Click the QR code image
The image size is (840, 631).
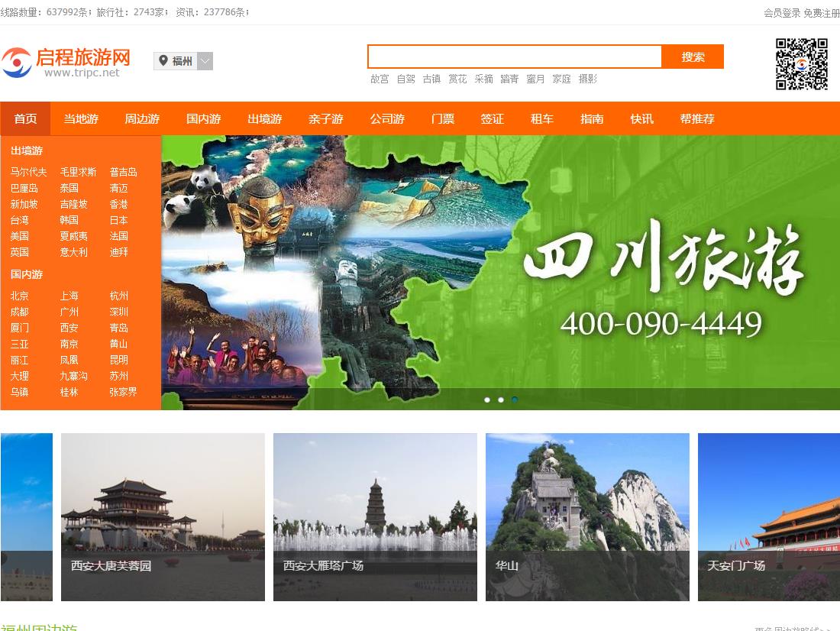[x=801, y=64]
